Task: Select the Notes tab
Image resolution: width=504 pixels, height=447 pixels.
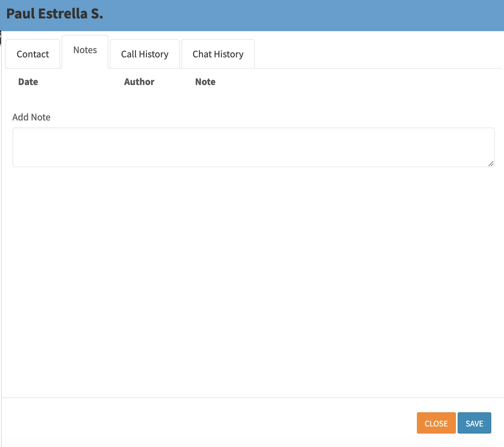Action: [x=85, y=50]
